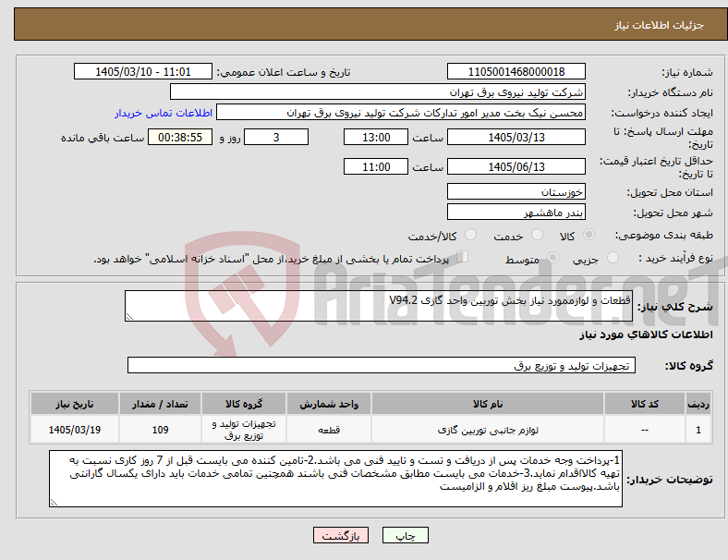The width and height of the screenshot is (728, 560).
Task: Select the متوسط purchase type radio
Action: pyautogui.click(x=552, y=257)
